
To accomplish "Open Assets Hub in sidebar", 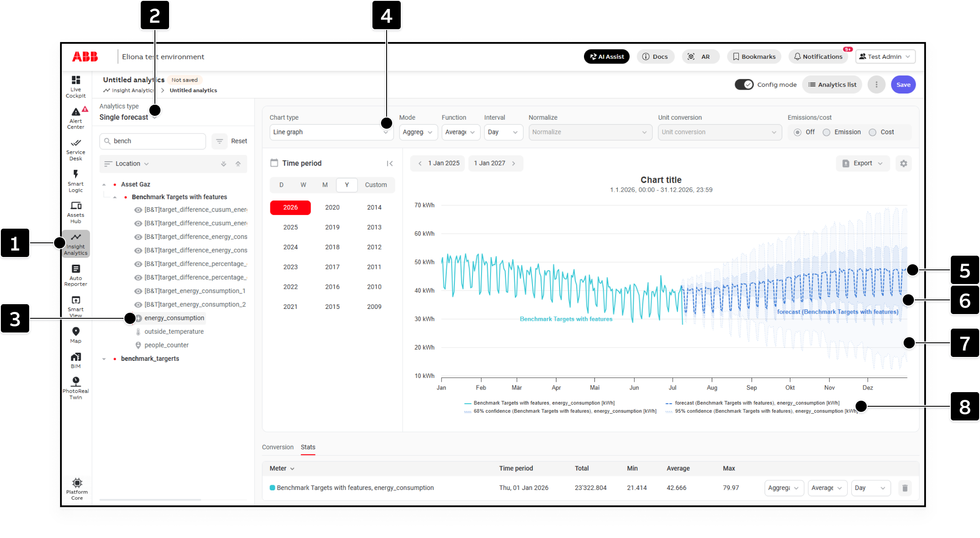I will pos(76,212).
